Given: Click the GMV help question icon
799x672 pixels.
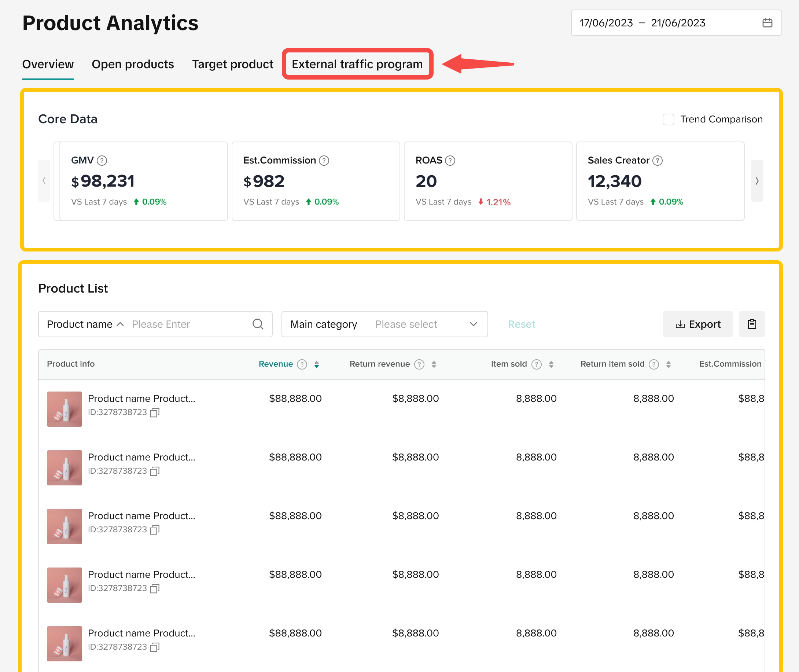Looking at the screenshot, I should (x=102, y=160).
